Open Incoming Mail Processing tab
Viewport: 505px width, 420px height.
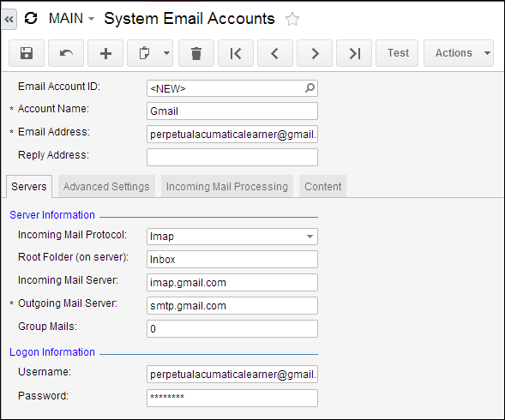(x=227, y=187)
